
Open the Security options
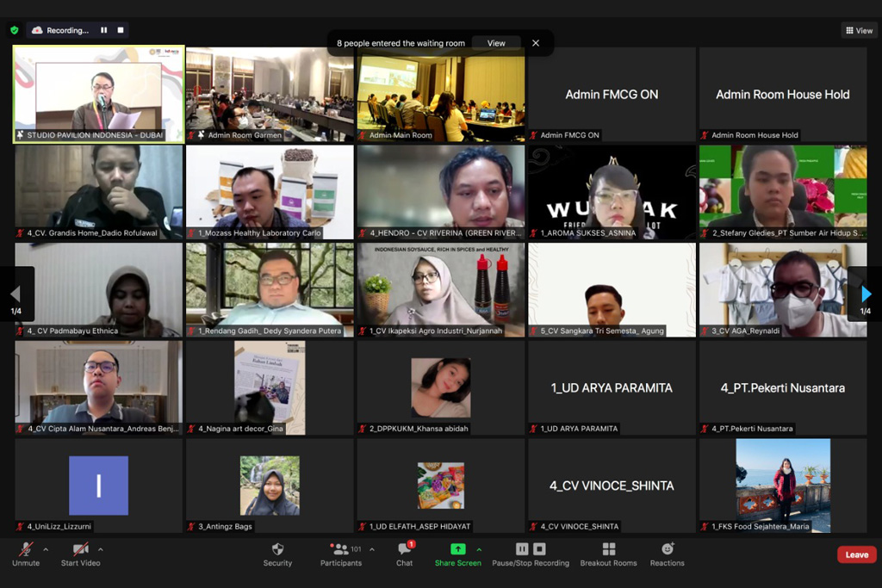click(x=277, y=554)
